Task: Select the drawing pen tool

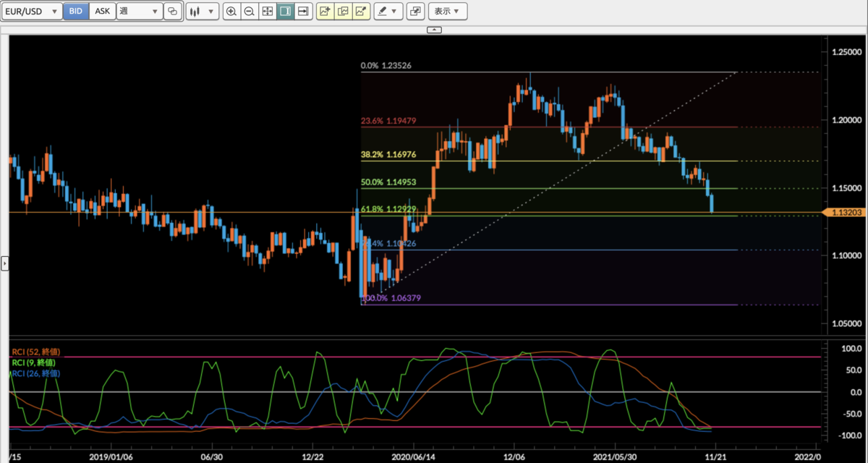Action: coord(381,11)
